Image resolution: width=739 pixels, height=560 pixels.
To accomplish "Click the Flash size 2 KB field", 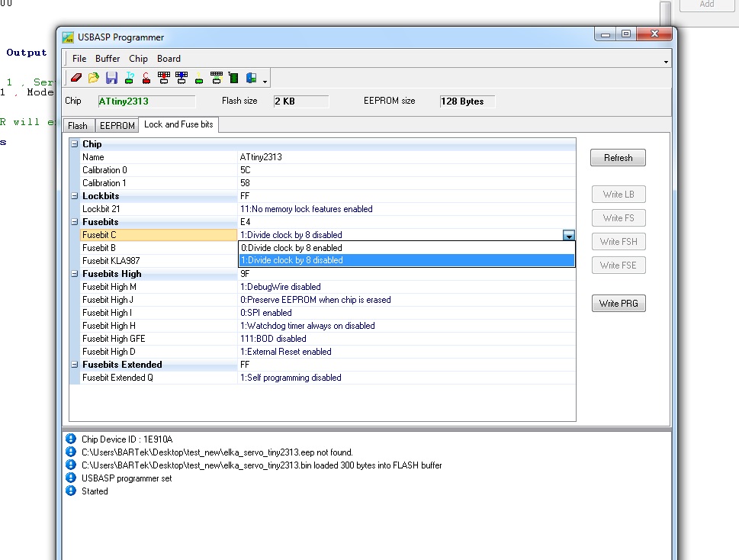I will coord(301,101).
